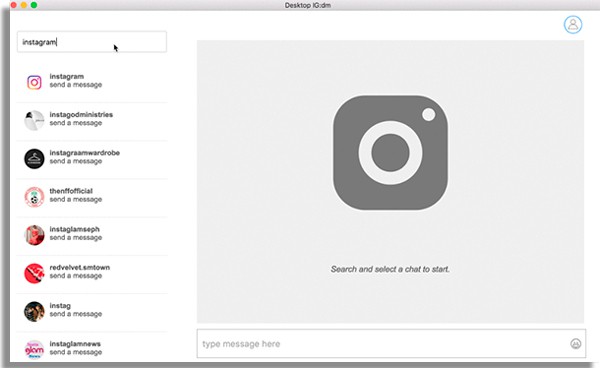Click the emoji picker icon
The image size is (600, 368).
click(576, 344)
